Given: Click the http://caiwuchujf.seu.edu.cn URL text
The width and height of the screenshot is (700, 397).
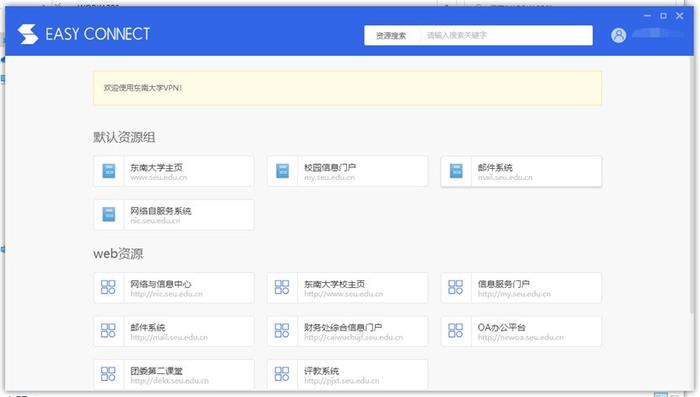Looking at the screenshot, I should [354, 337].
